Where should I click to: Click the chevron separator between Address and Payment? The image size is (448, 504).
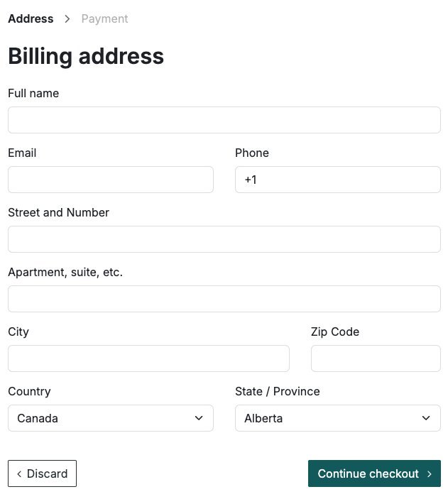point(67,19)
